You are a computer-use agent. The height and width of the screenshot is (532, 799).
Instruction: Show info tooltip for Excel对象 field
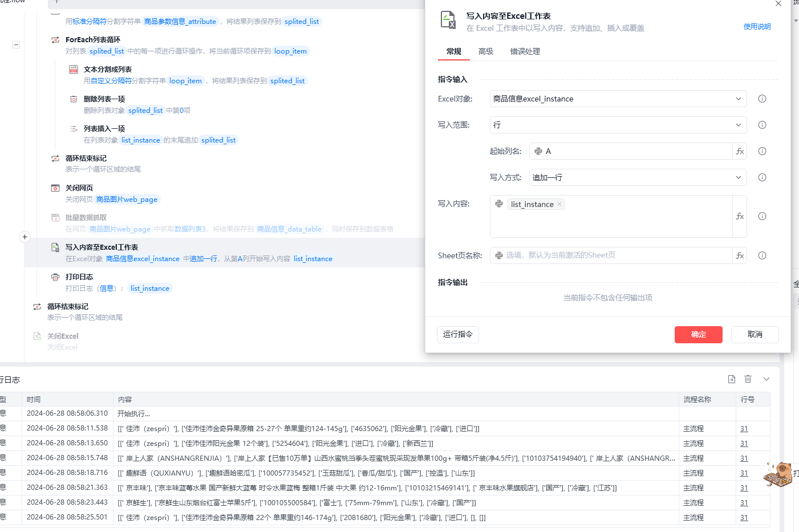762,99
